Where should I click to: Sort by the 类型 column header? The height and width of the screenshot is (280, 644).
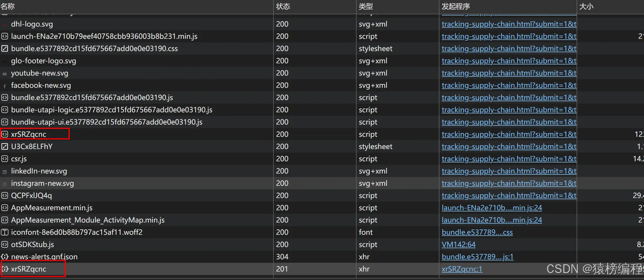[x=366, y=6]
